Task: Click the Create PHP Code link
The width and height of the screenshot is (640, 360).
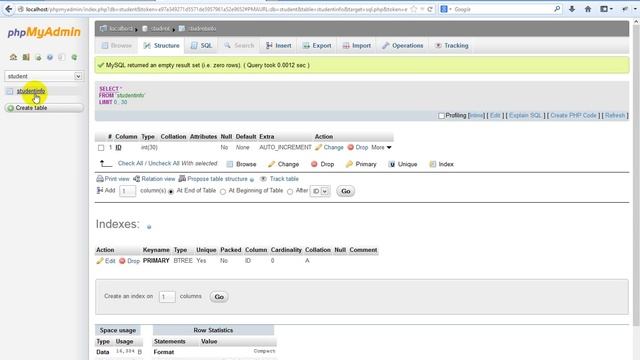Action: click(x=573, y=116)
